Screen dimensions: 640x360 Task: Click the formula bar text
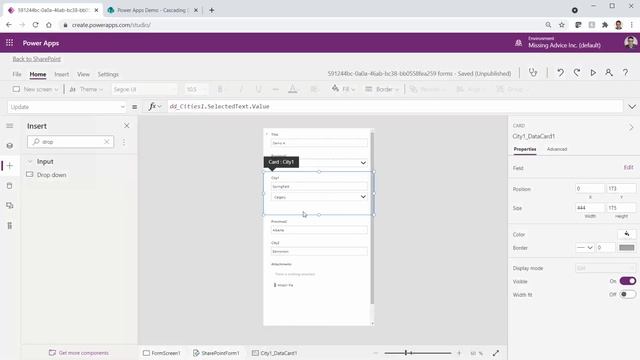[x=220, y=107]
